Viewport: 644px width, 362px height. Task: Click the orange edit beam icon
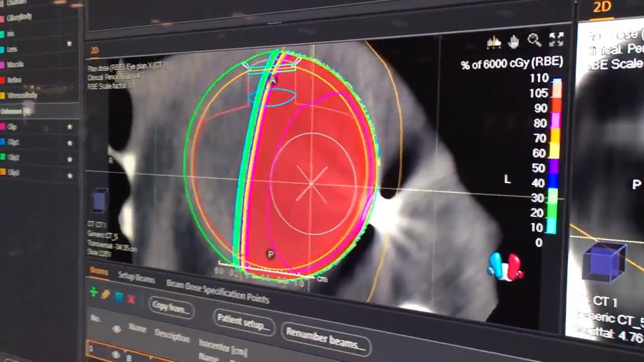(106, 295)
